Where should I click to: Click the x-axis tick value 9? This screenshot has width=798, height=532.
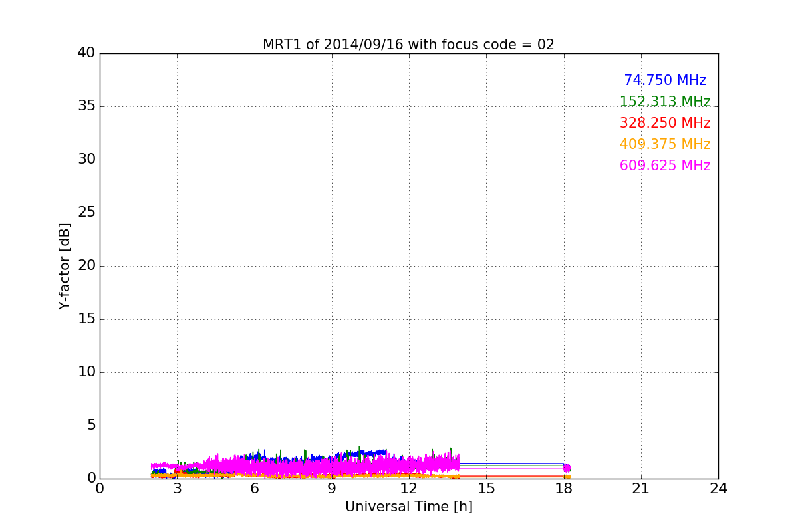[332, 489]
